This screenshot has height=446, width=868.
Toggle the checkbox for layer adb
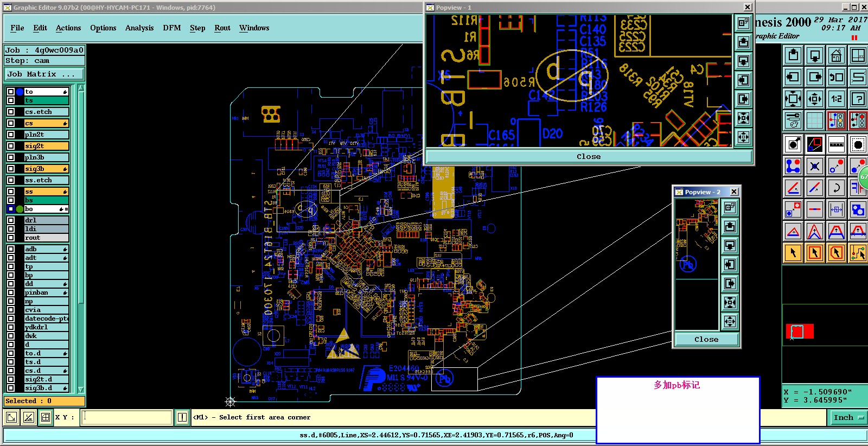pyautogui.click(x=11, y=249)
